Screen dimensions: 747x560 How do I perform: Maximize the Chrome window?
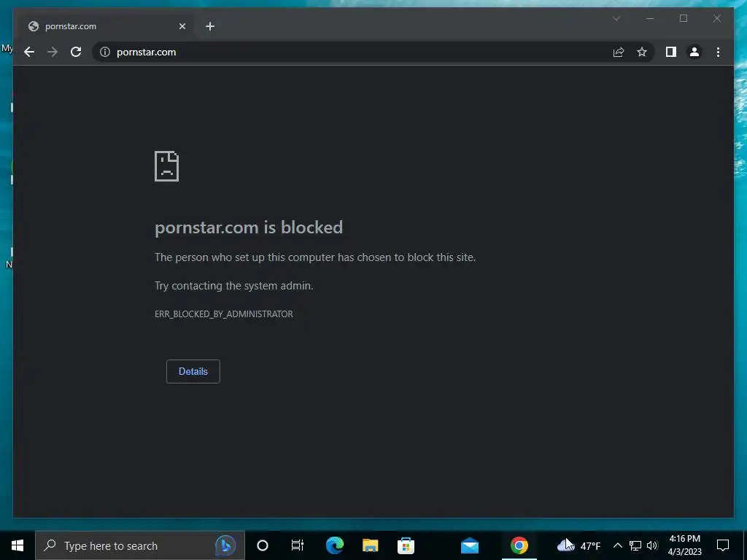pyautogui.click(x=683, y=18)
